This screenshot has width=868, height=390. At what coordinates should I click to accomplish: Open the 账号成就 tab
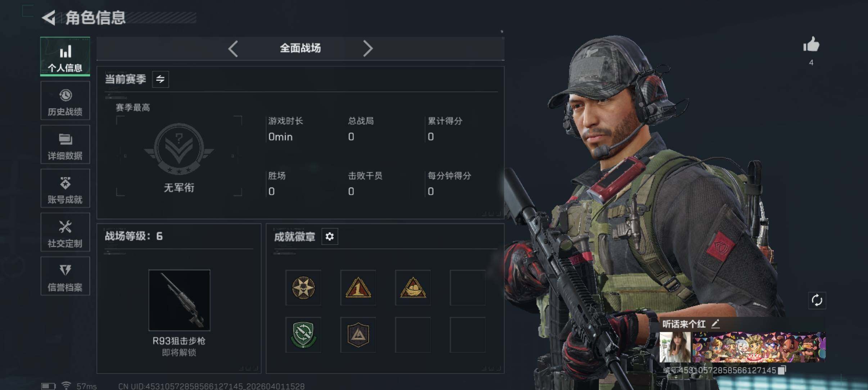coord(65,189)
